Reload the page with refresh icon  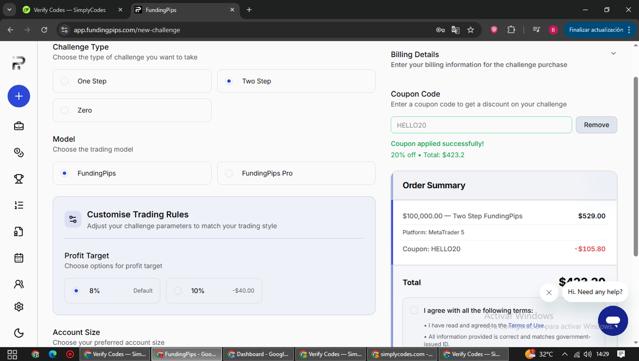click(x=44, y=30)
